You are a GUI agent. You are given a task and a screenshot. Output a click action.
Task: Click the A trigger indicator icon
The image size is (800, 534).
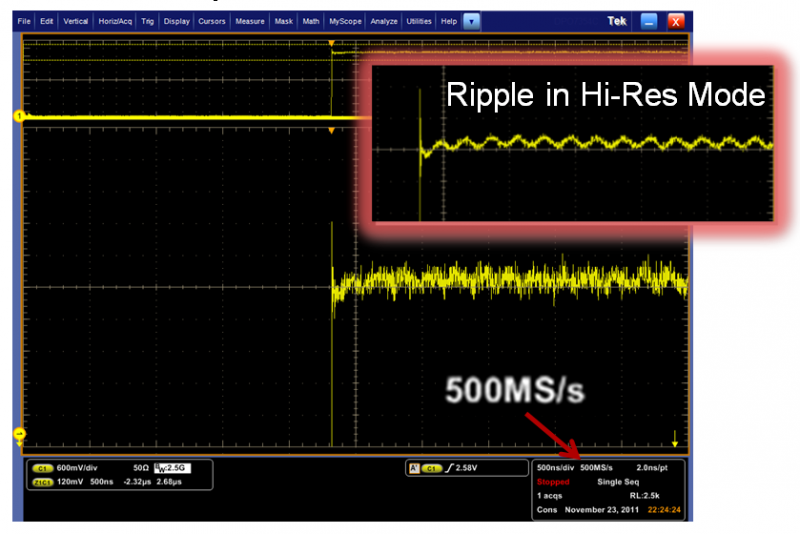pyautogui.click(x=412, y=468)
